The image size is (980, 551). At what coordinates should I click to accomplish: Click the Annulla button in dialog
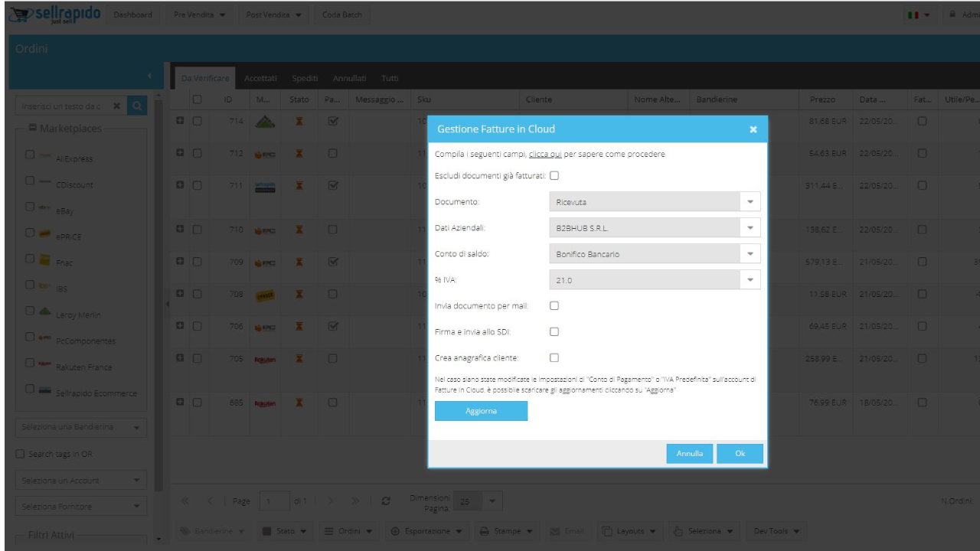point(689,453)
